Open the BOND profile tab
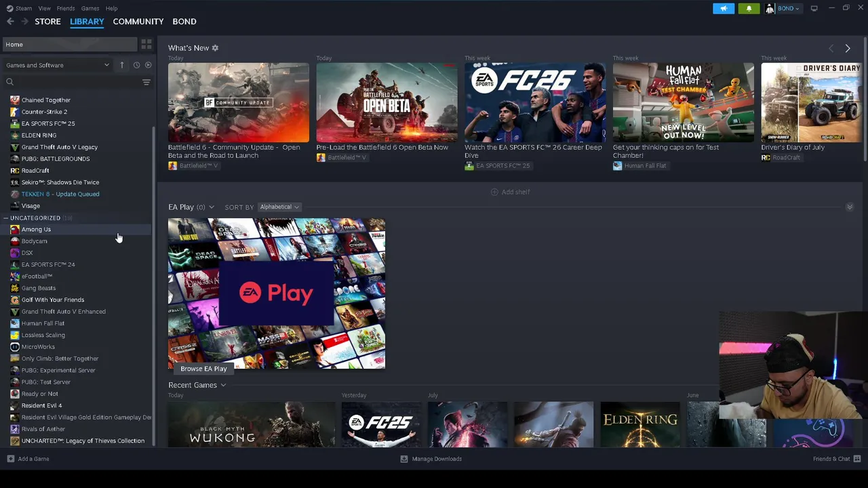 [x=184, y=22]
